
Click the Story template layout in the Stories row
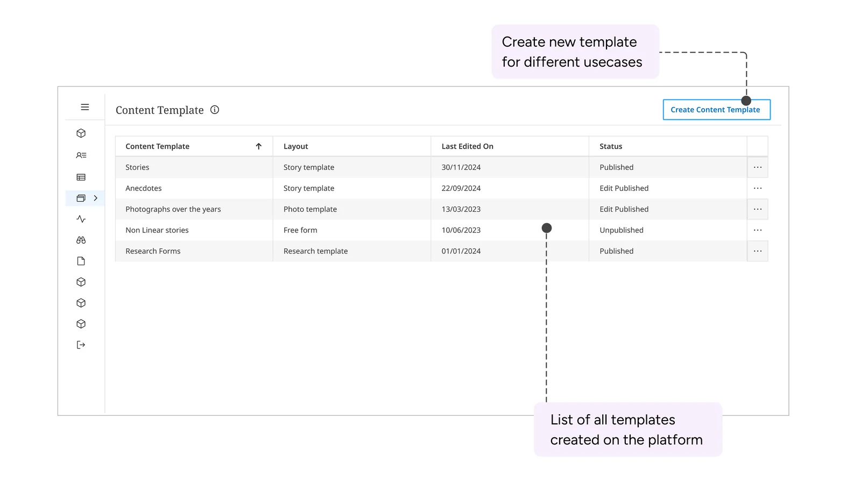309,167
